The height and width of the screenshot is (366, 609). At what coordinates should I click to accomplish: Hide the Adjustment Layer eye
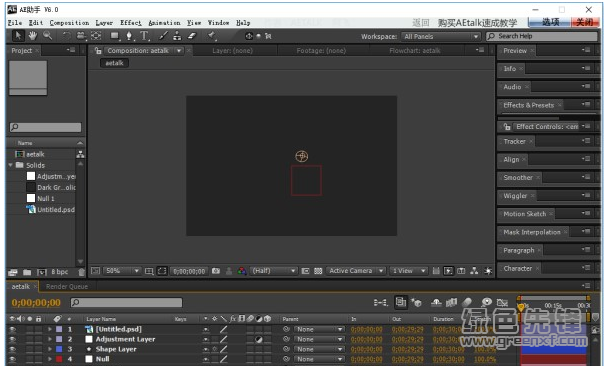12,339
